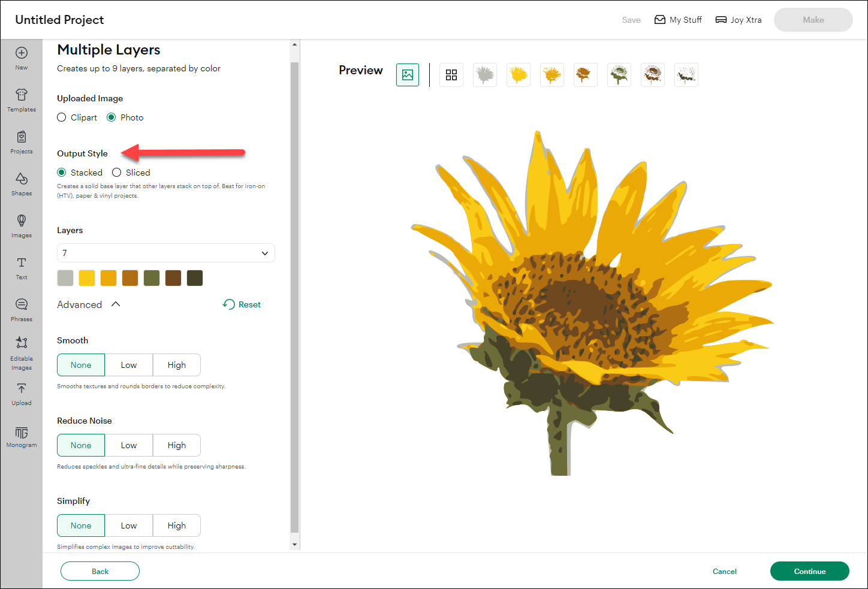
Task: Open My Stuff
Action: click(678, 19)
